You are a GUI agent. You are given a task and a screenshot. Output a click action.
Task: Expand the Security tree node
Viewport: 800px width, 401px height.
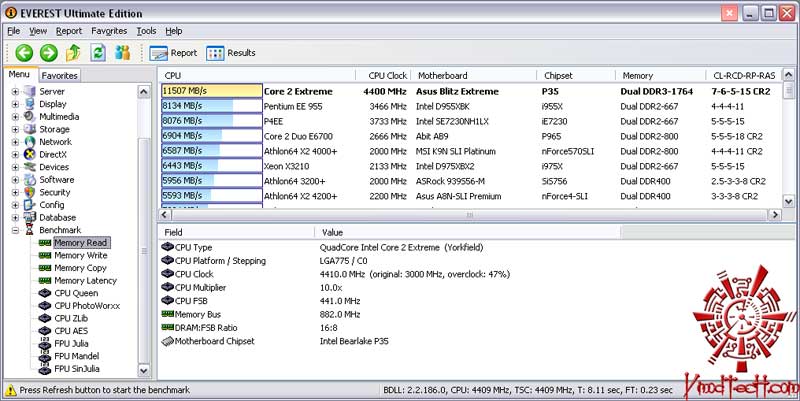(x=15, y=192)
